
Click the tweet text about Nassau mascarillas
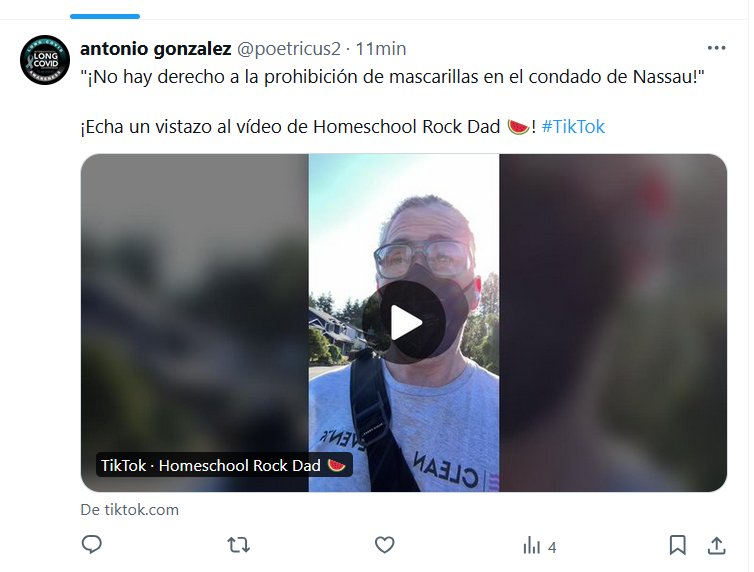[392, 77]
